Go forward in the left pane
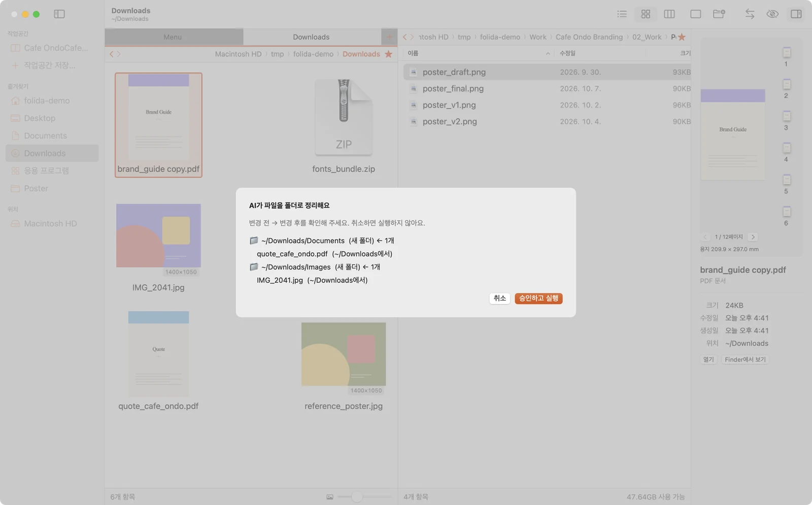 pyautogui.click(x=119, y=54)
